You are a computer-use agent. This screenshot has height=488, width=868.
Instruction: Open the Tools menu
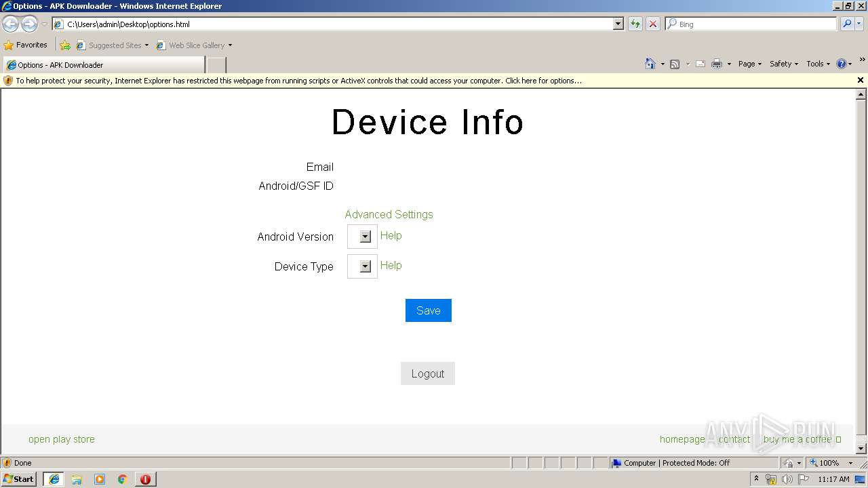point(818,64)
